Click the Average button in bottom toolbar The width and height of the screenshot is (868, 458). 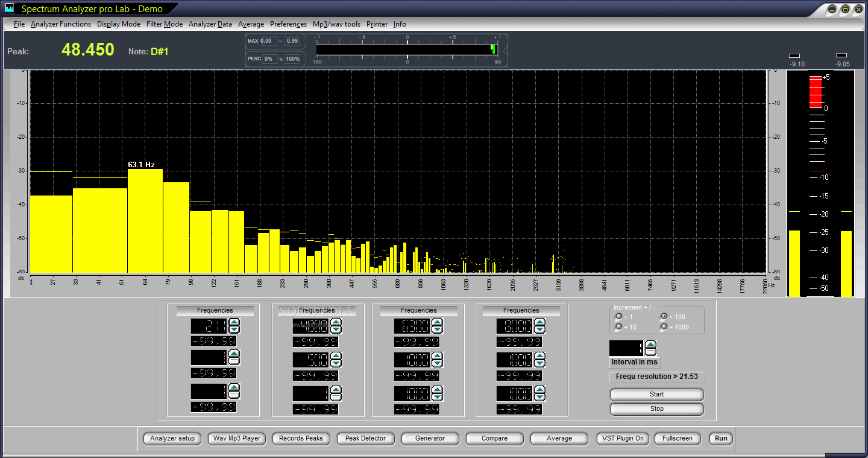559,439
